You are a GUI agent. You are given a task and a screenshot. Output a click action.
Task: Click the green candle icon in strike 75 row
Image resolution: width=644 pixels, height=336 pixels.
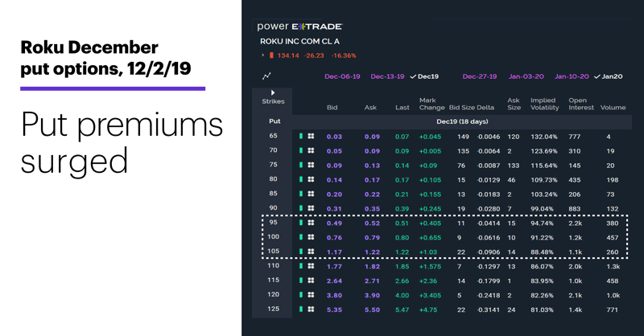coord(301,165)
